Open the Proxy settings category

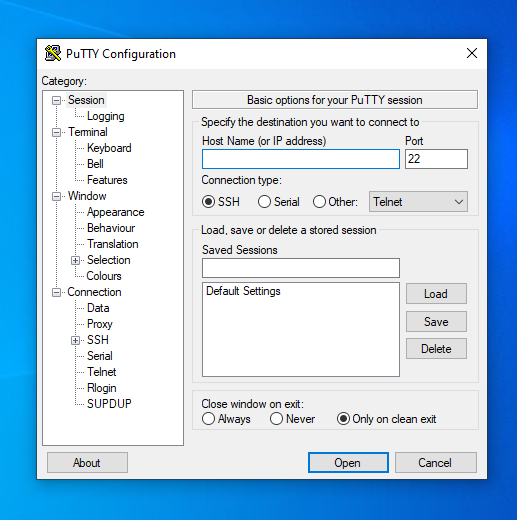click(100, 324)
